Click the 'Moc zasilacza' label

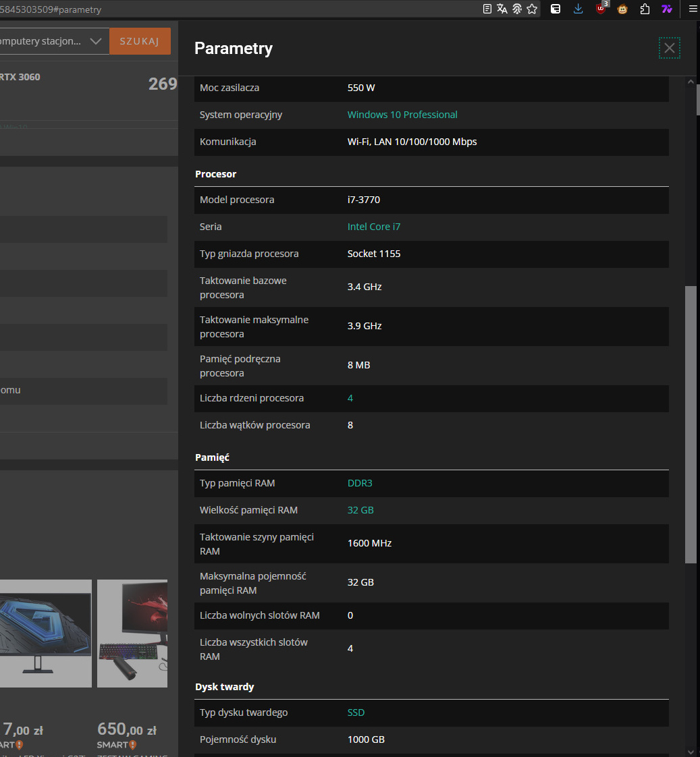click(x=230, y=88)
